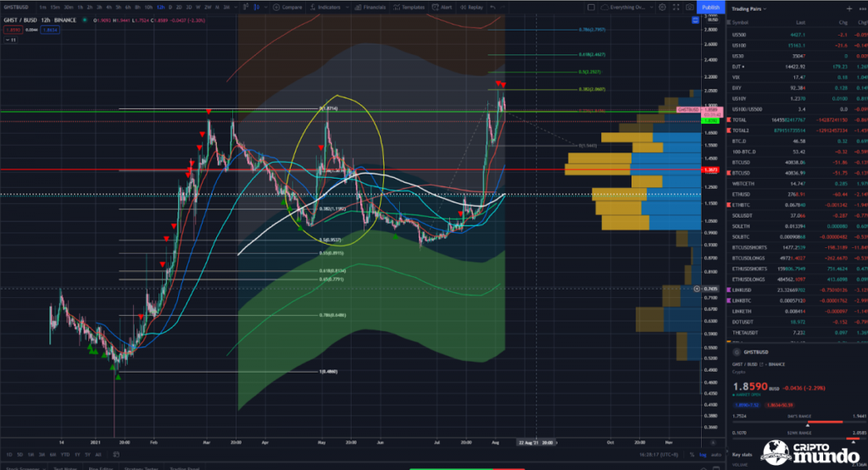Click the Compare symbol plus icon
868x470 pixels.
(x=276, y=7)
